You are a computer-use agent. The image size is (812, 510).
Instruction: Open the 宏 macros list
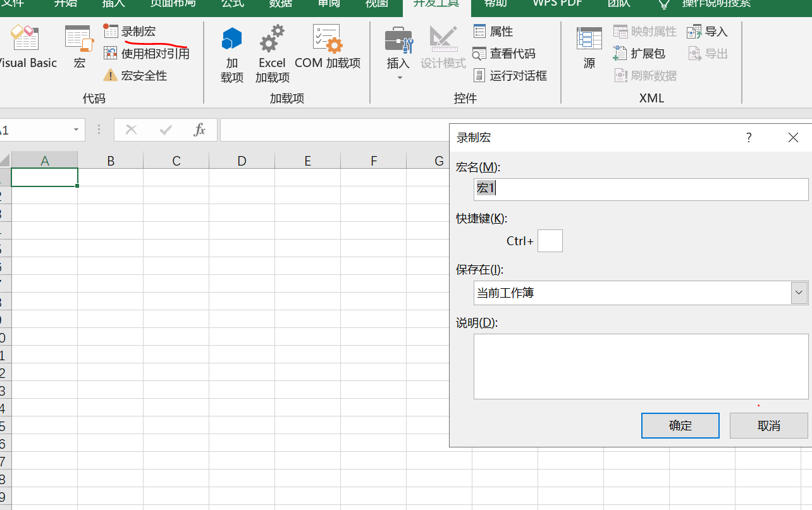[x=79, y=47]
